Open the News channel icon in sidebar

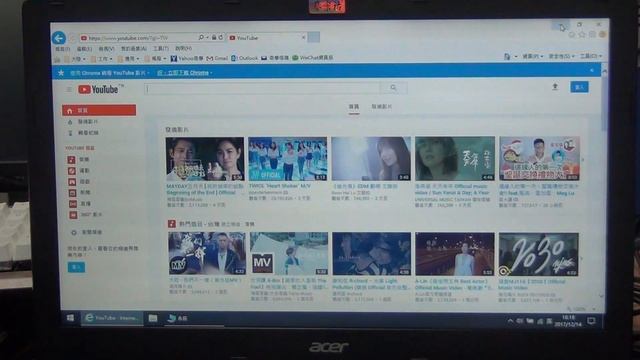coord(72,193)
